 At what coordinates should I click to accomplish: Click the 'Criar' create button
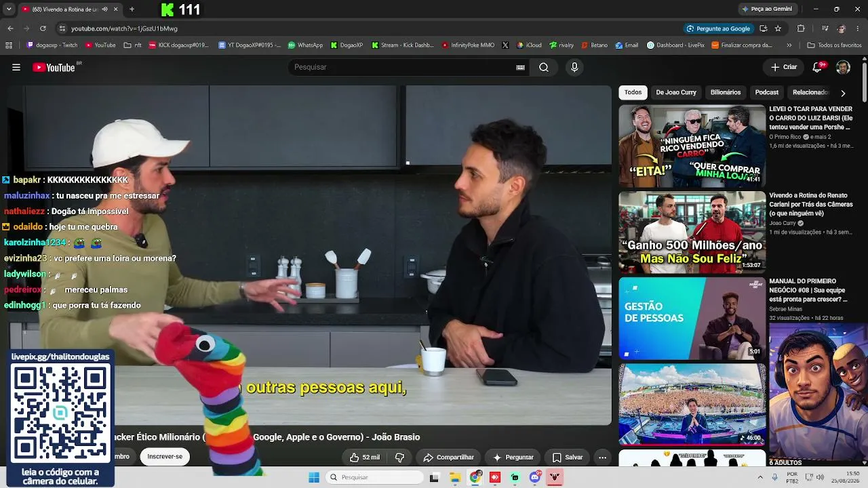pyautogui.click(x=784, y=67)
